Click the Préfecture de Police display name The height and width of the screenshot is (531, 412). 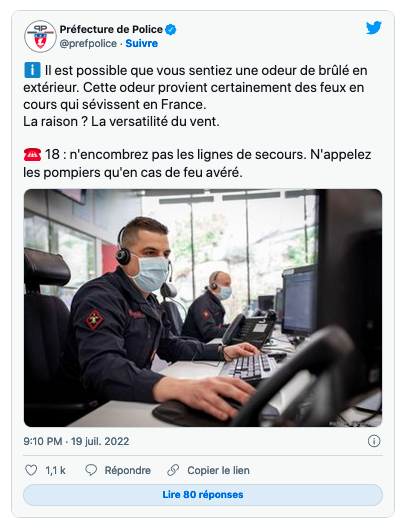tap(111, 29)
